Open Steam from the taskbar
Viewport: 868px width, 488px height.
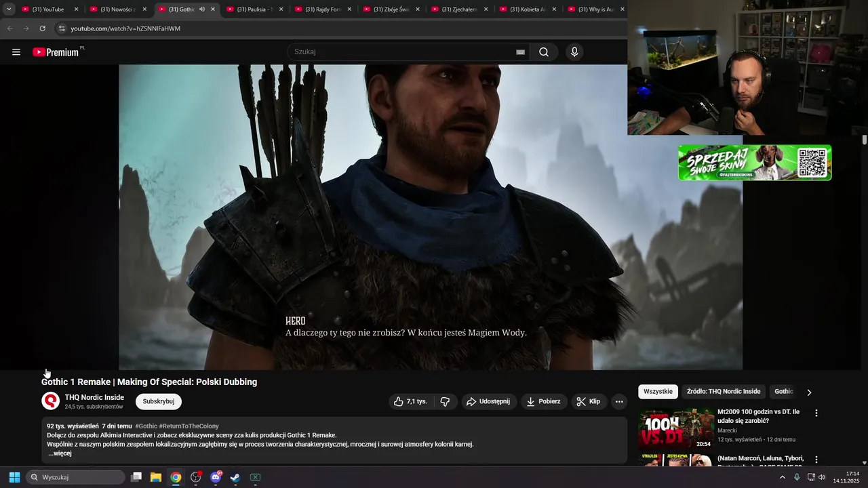(235, 477)
